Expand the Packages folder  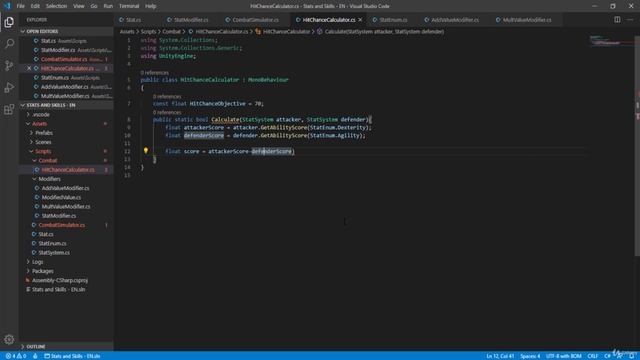(x=66, y=271)
